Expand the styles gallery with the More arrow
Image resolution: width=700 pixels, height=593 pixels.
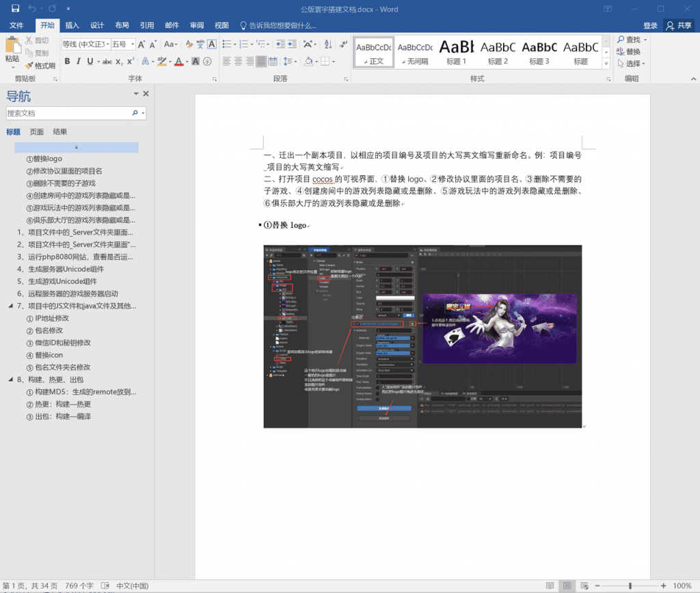[x=606, y=63]
